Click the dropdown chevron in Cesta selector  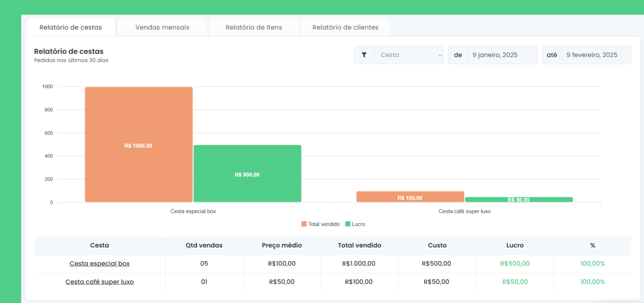[439, 55]
